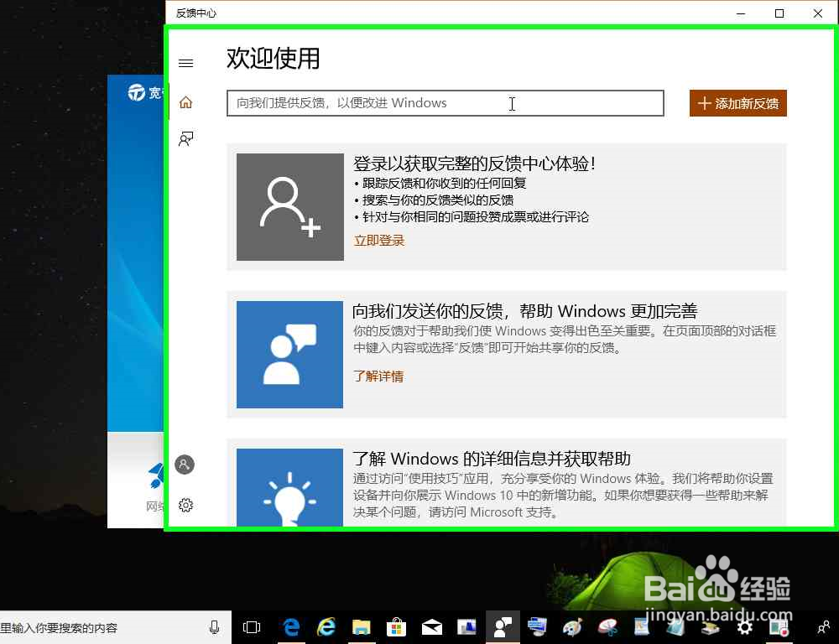The width and height of the screenshot is (839, 644).
Task: Click the gray add-person sign-in card image
Action: pos(289,207)
